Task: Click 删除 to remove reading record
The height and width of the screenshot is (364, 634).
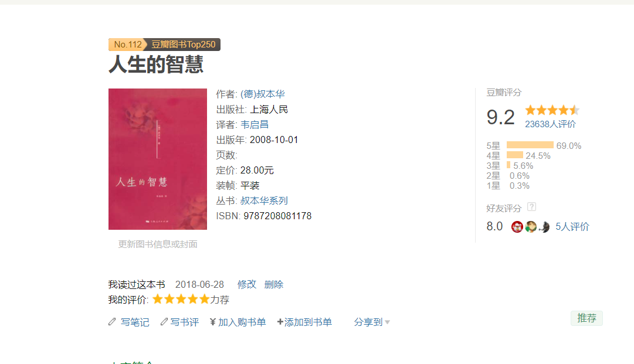Action: click(274, 284)
